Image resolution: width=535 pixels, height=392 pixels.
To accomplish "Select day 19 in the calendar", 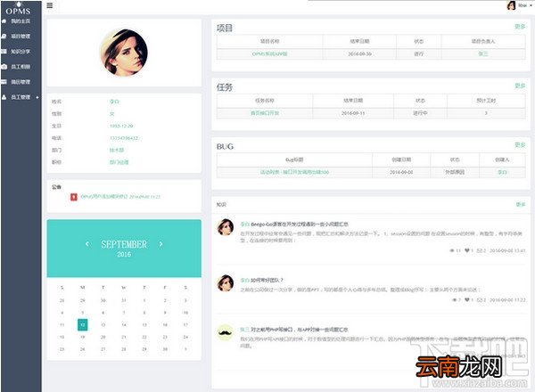I will 83,337.
